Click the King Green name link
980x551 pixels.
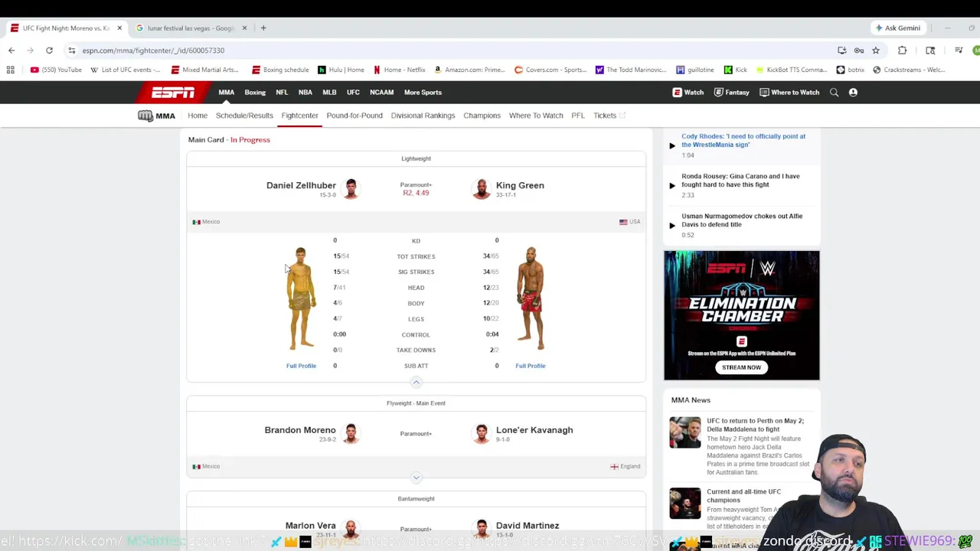pyautogui.click(x=520, y=185)
